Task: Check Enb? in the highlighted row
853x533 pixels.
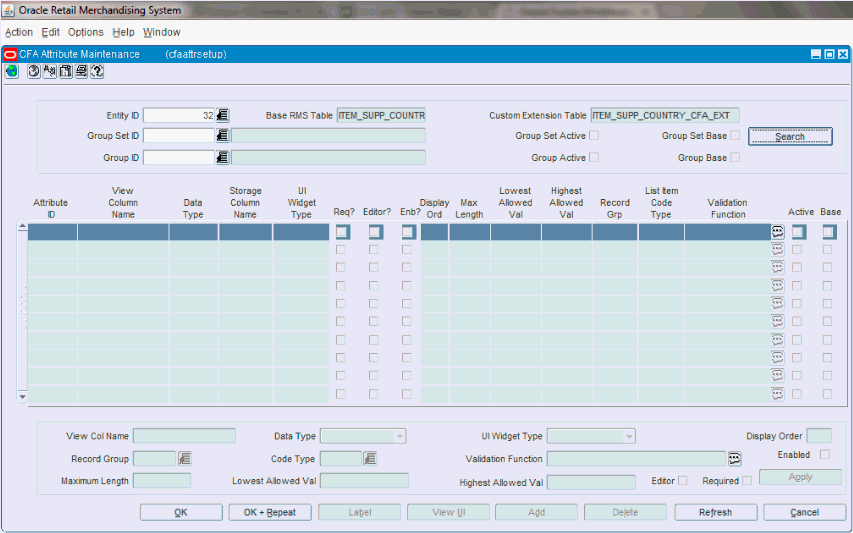Action: (x=408, y=232)
